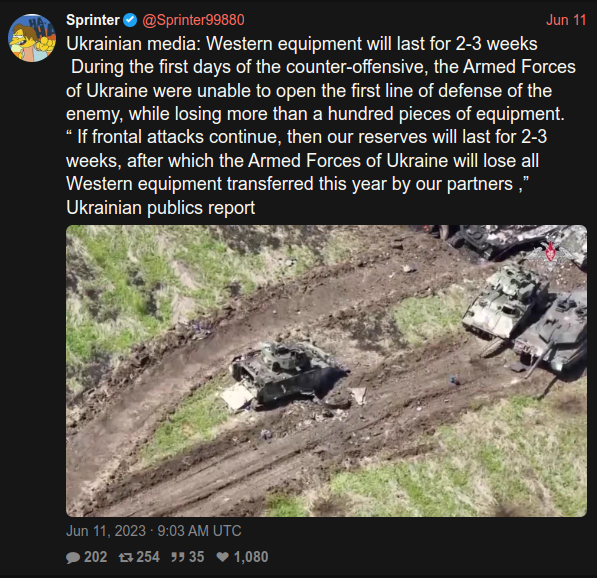This screenshot has height=578, width=597.
Task: Open Sprinter's profile avatar
Action: 32,38
